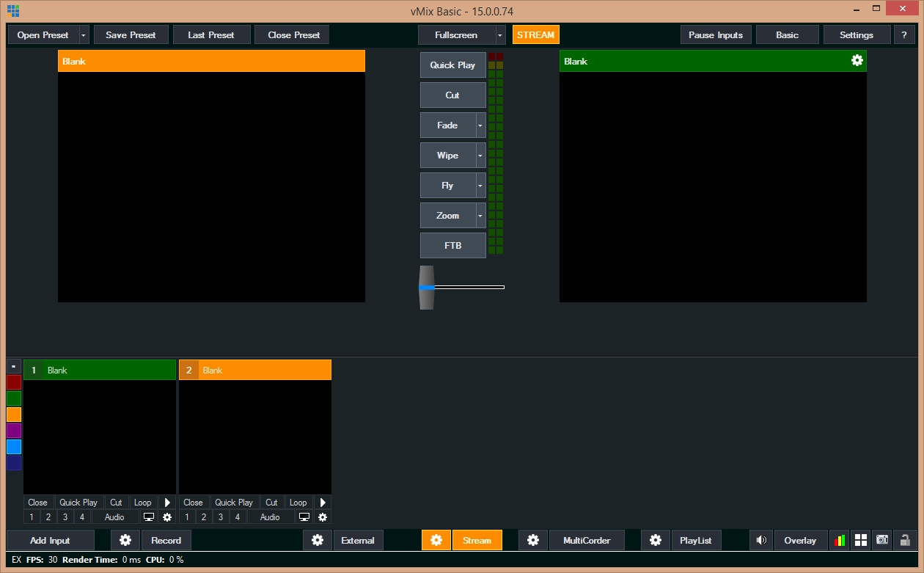This screenshot has width=924, height=573.
Task: Open Stream settings via orange gear
Action: [x=436, y=541]
